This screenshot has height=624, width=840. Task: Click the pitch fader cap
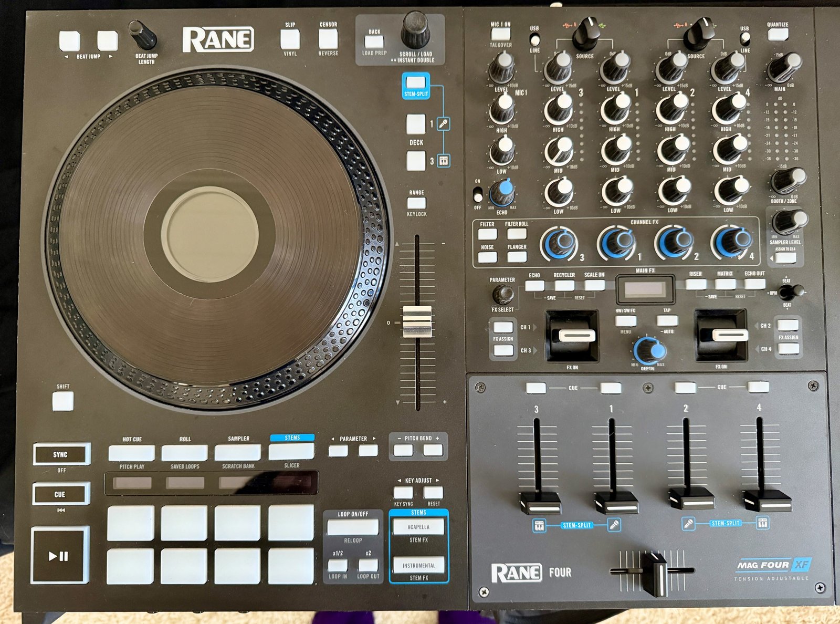coord(417,321)
